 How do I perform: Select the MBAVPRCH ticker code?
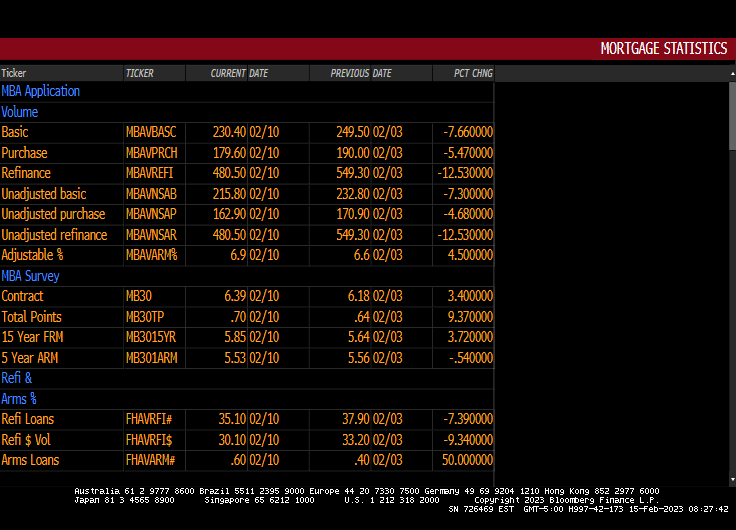pos(151,153)
